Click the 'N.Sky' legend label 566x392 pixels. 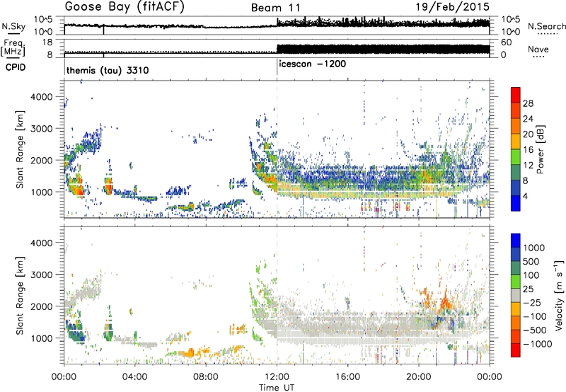(13, 26)
